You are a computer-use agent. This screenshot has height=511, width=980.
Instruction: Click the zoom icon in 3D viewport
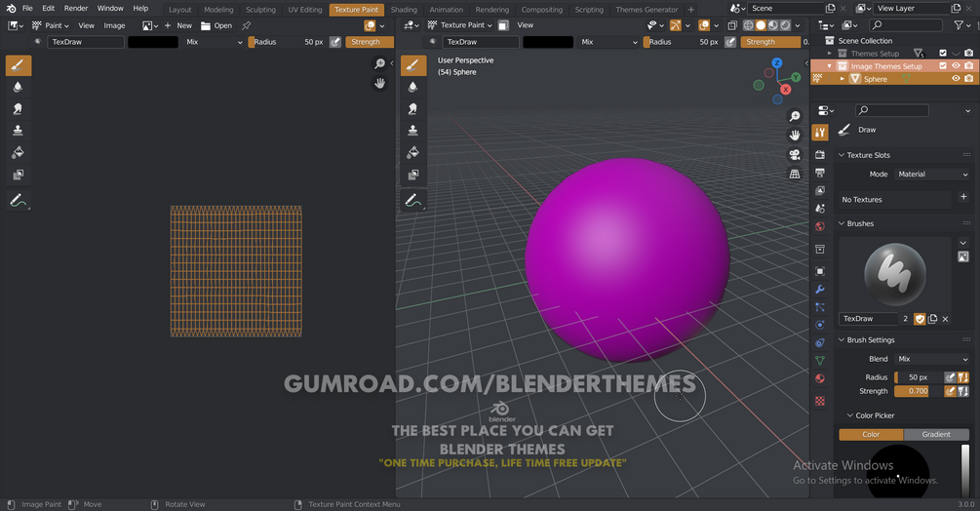click(795, 116)
